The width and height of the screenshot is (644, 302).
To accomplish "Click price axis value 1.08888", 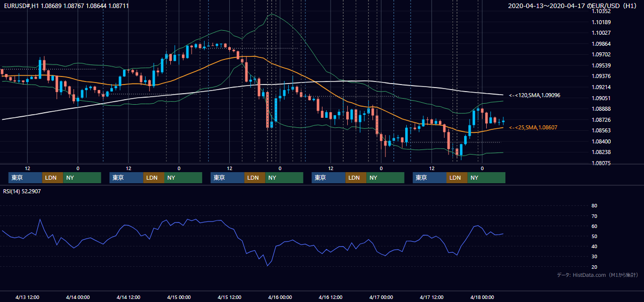I will (x=601, y=109).
